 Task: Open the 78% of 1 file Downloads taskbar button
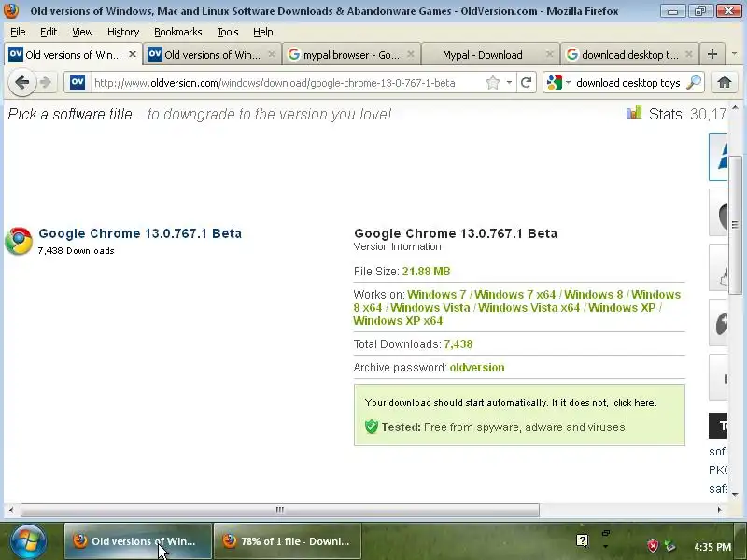tap(288, 541)
